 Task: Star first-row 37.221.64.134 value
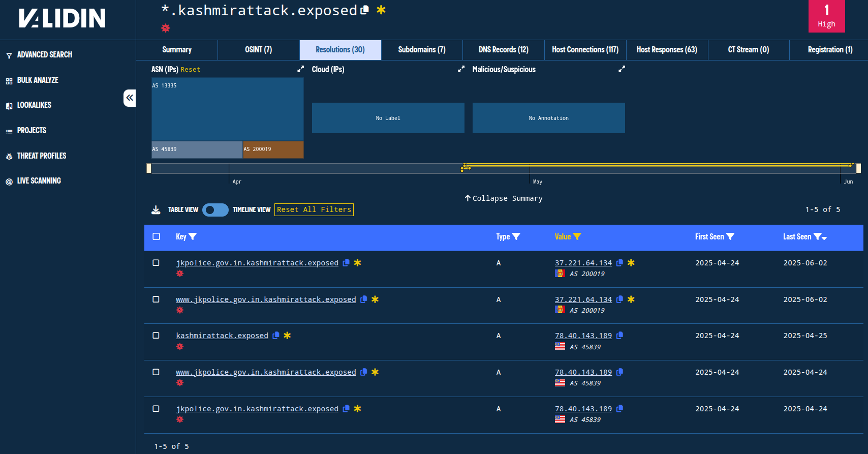631,263
